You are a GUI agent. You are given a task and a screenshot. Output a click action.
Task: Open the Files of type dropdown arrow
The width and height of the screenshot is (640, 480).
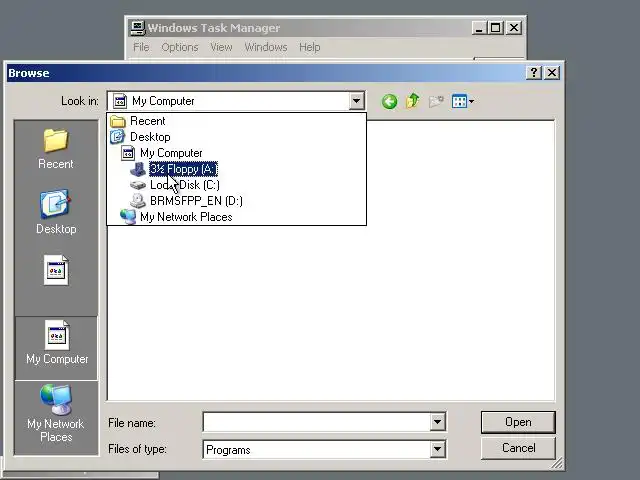(x=437, y=449)
